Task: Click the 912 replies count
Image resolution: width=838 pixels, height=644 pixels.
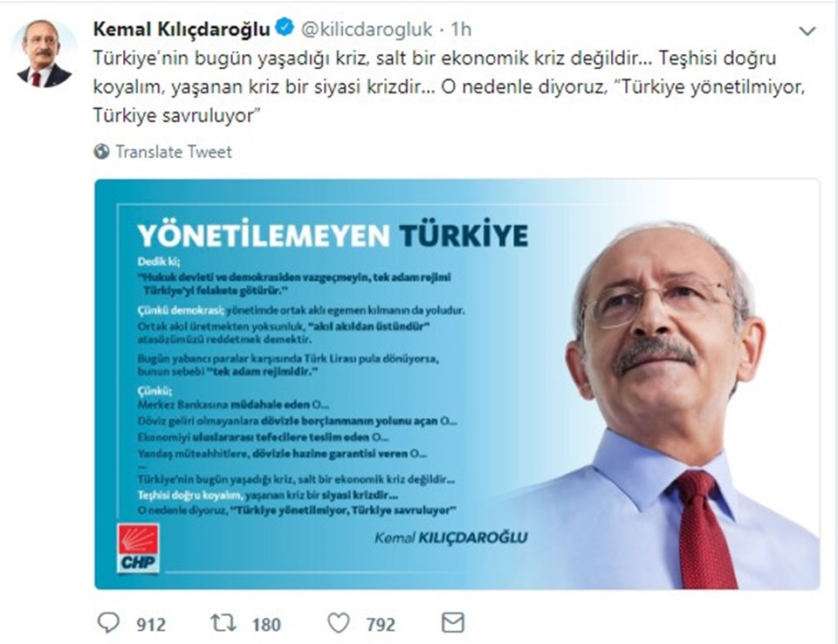Action: click(x=151, y=624)
